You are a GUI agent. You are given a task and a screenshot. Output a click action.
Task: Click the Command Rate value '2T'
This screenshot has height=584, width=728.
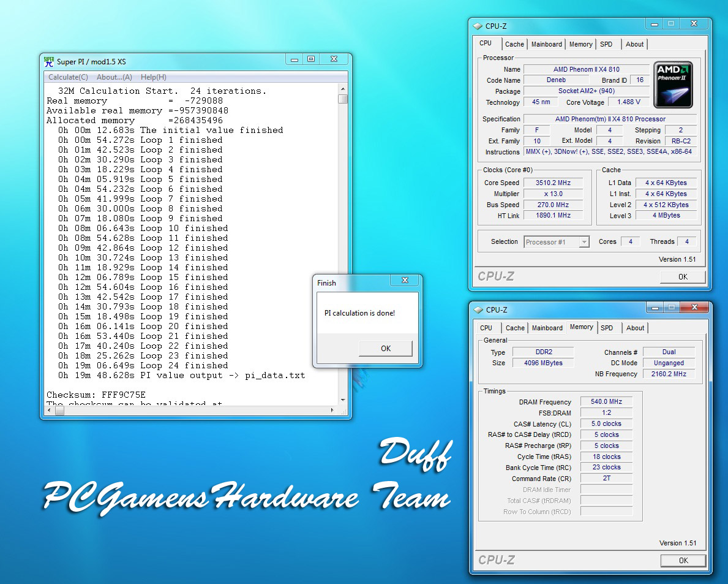(606, 478)
